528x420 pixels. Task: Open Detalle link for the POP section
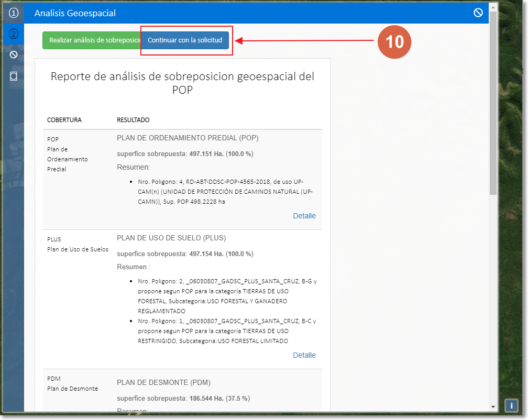pyautogui.click(x=304, y=216)
